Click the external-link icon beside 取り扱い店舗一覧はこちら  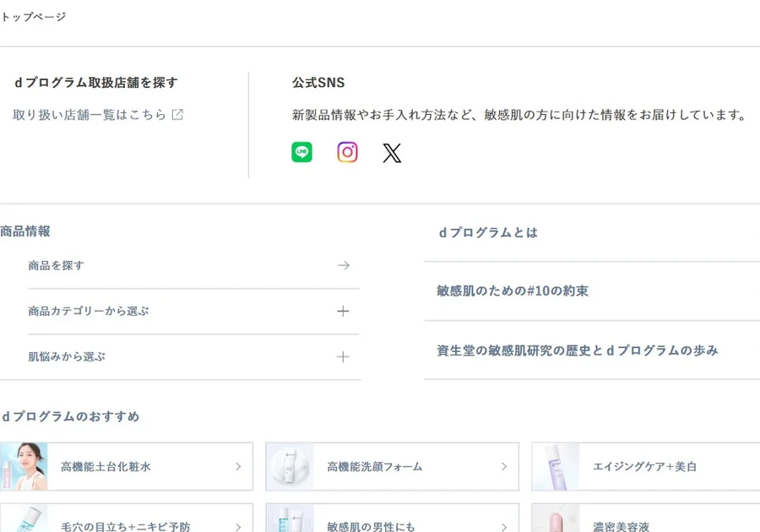pos(177,115)
